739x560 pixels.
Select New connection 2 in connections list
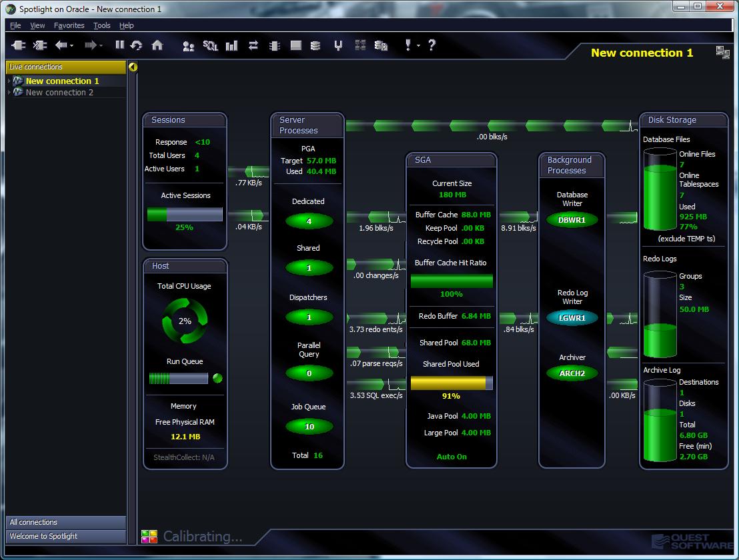(59, 92)
